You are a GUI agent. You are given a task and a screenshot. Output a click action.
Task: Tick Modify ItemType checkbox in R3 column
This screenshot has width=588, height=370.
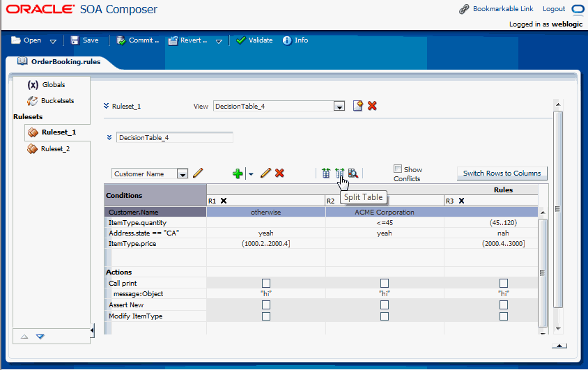click(504, 316)
